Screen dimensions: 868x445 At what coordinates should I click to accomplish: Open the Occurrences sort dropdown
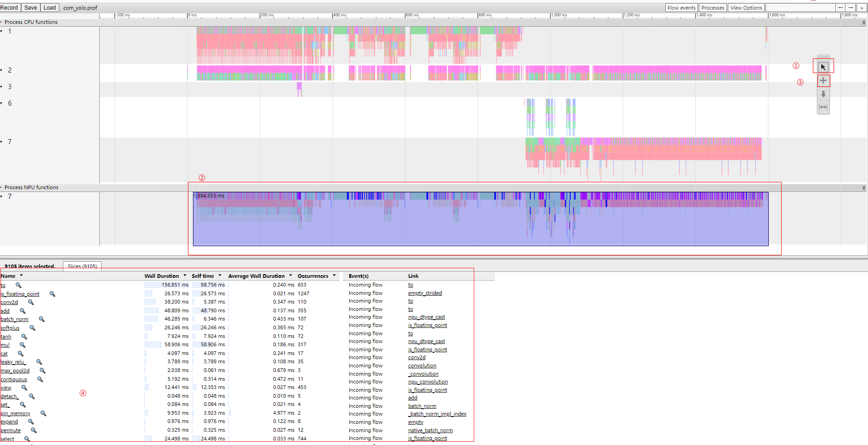click(x=334, y=276)
